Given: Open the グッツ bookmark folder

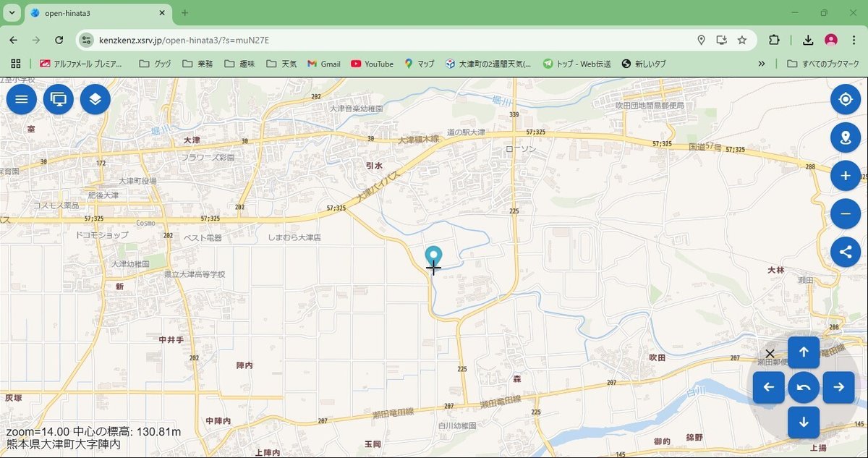Looking at the screenshot, I should 155,64.
